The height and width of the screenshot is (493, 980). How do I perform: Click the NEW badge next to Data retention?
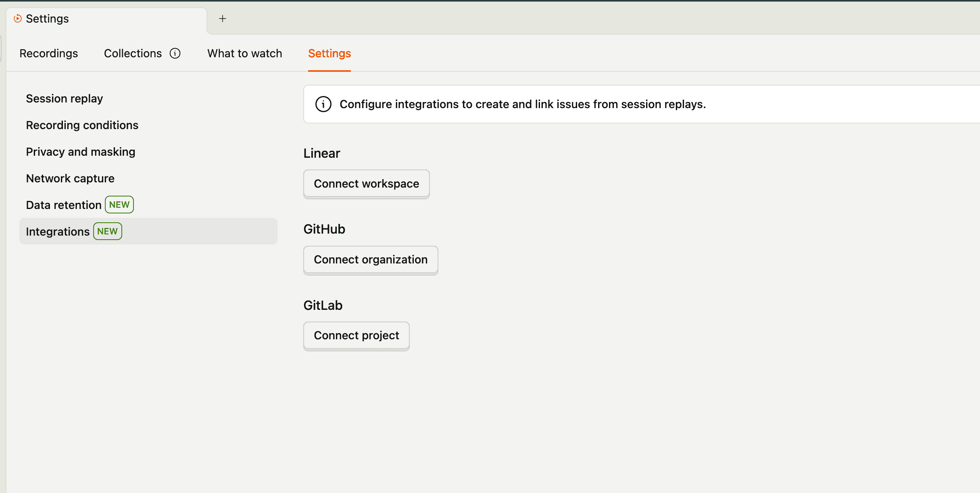(119, 205)
